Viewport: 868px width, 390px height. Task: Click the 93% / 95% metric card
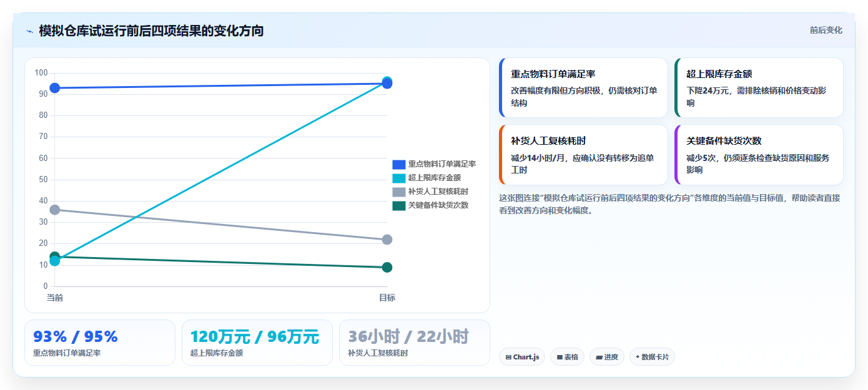tap(100, 343)
